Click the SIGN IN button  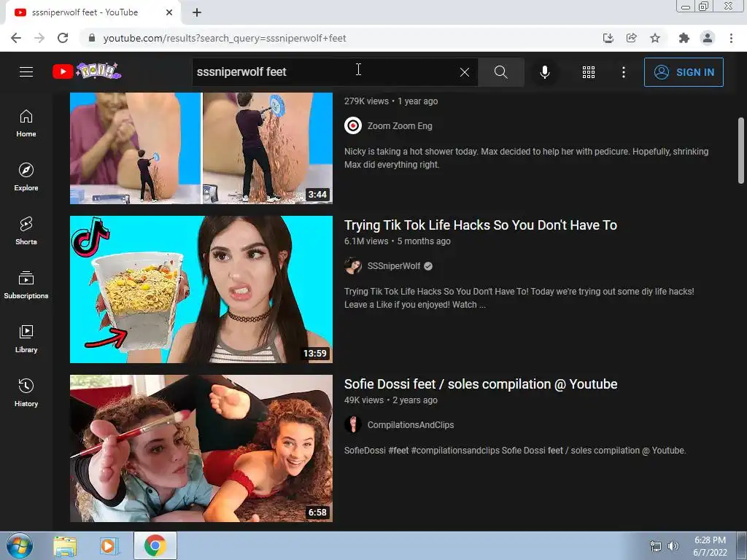click(x=684, y=72)
